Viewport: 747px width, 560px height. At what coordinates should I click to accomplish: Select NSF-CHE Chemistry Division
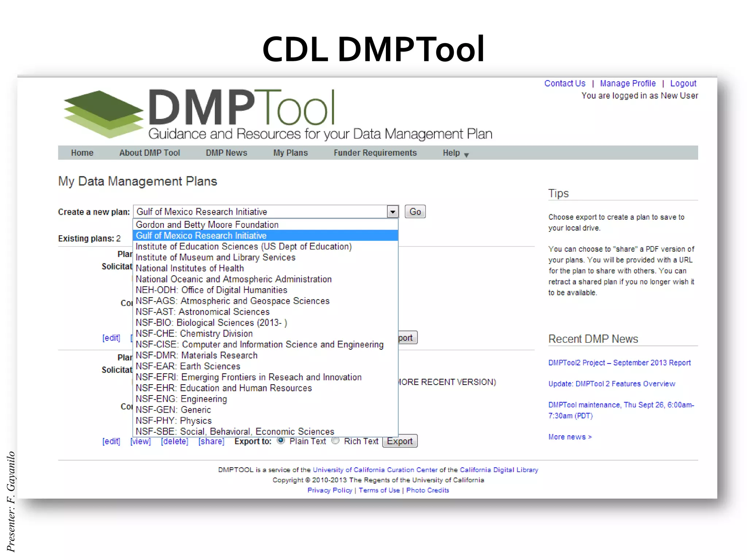(x=266, y=334)
